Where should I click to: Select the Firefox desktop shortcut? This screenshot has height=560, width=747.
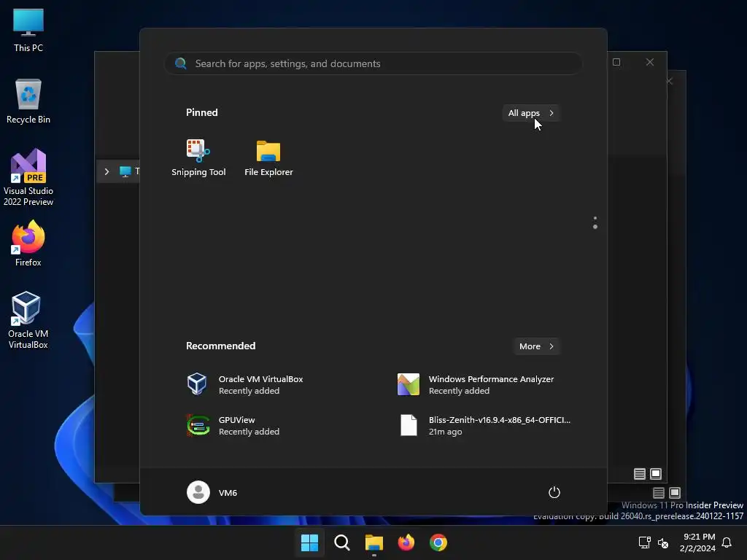[28, 244]
